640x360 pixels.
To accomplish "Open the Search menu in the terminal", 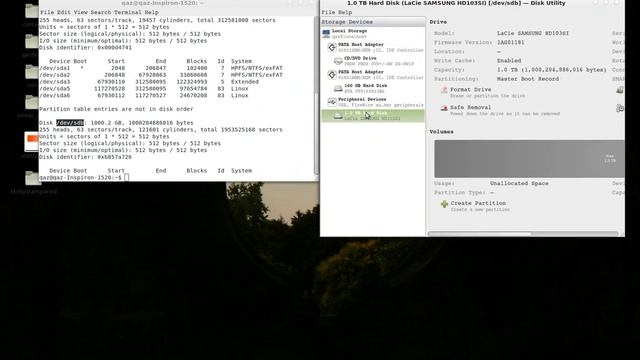I will pyautogui.click(x=100, y=13).
